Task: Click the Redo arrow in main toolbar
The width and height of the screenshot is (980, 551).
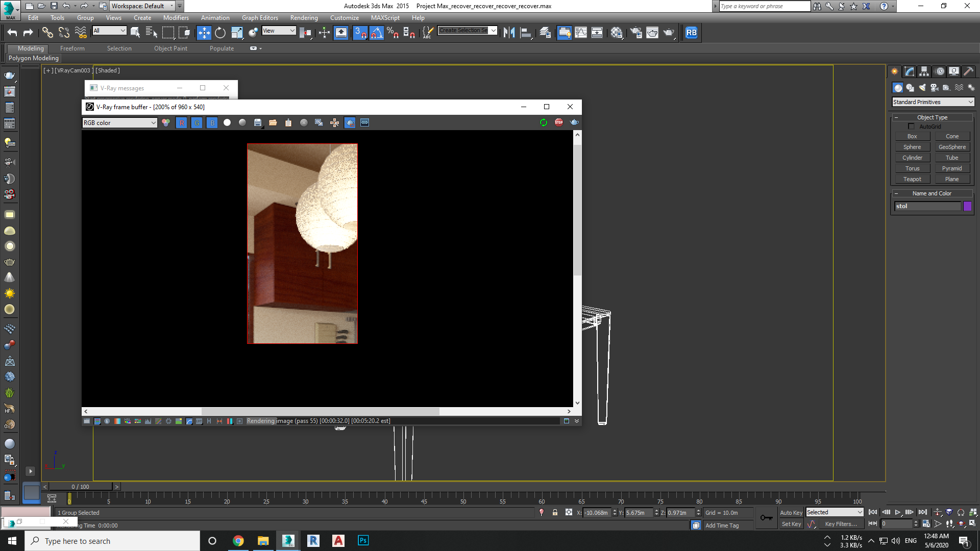Action: pos(28,33)
